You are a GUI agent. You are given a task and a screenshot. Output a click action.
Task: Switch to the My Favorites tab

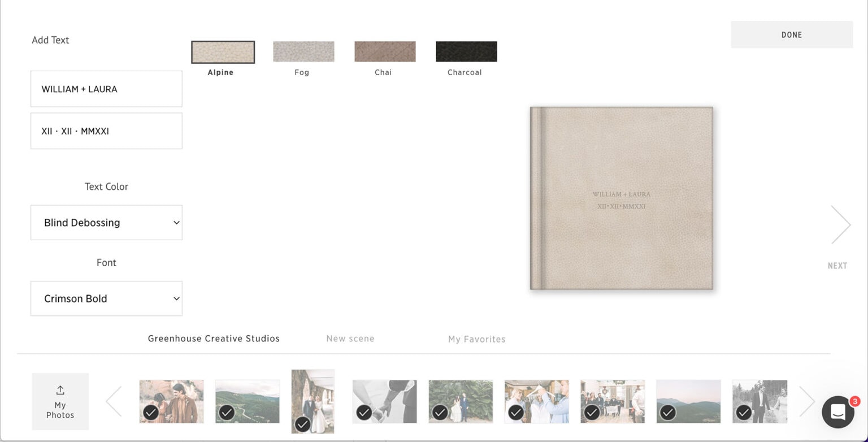point(476,339)
